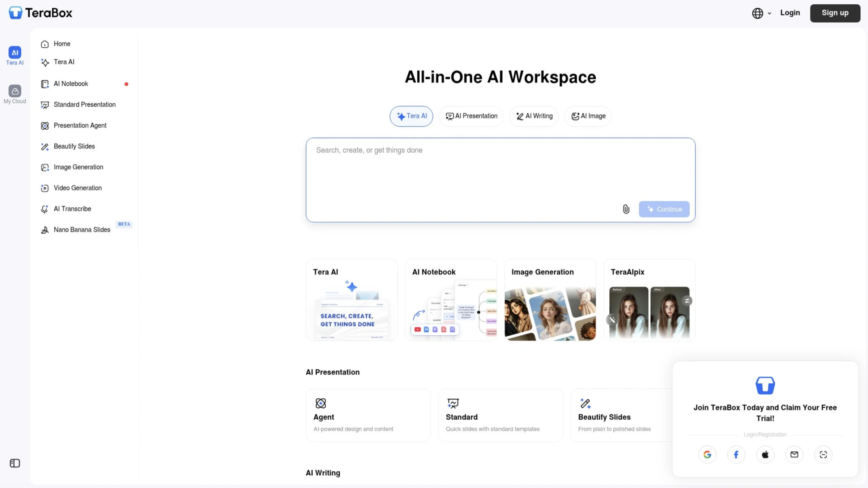Image resolution: width=868 pixels, height=488 pixels.
Task: Click the Continue button
Action: tap(664, 209)
